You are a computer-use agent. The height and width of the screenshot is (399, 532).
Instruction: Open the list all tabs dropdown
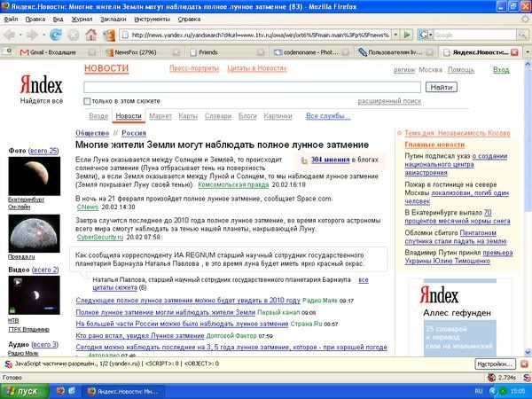528,52
